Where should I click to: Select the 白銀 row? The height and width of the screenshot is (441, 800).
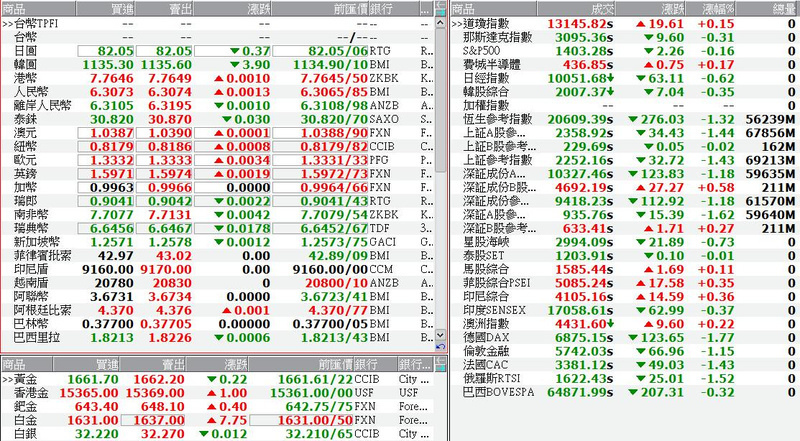pos(217,434)
